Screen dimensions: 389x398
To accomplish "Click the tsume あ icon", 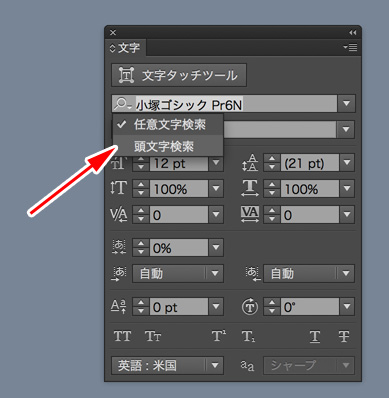I will (118, 247).
